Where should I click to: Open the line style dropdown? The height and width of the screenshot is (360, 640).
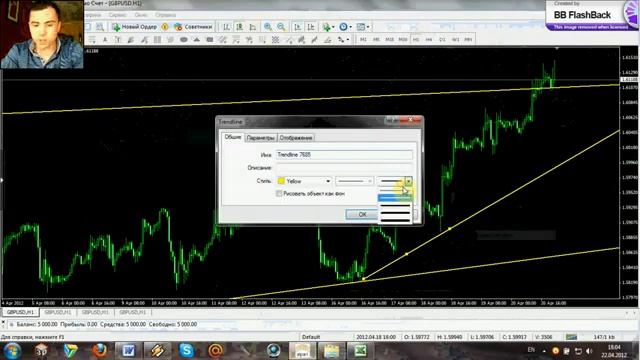coord(354,181)
